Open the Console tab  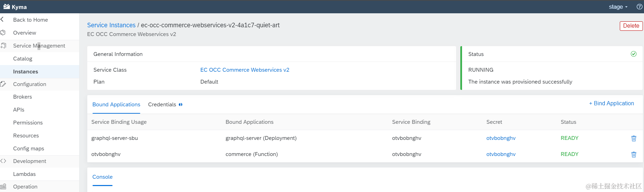[102, 177]
